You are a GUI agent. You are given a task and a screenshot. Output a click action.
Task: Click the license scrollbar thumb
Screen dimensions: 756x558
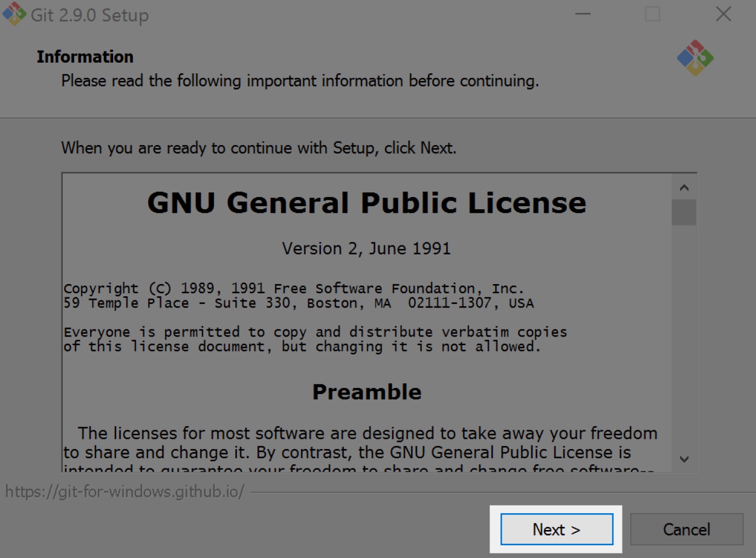(684, 212)
